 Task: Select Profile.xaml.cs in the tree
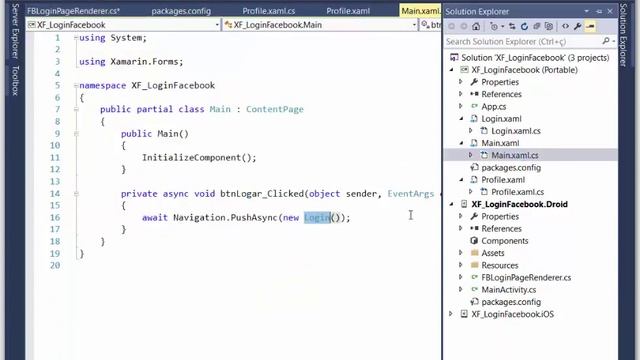pos(517,192)
